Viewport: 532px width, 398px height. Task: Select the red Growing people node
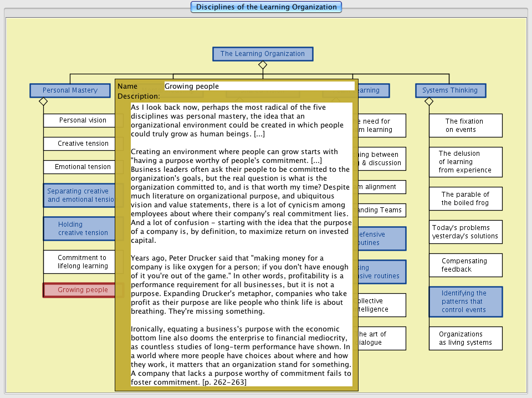click(x=79, y=290)
